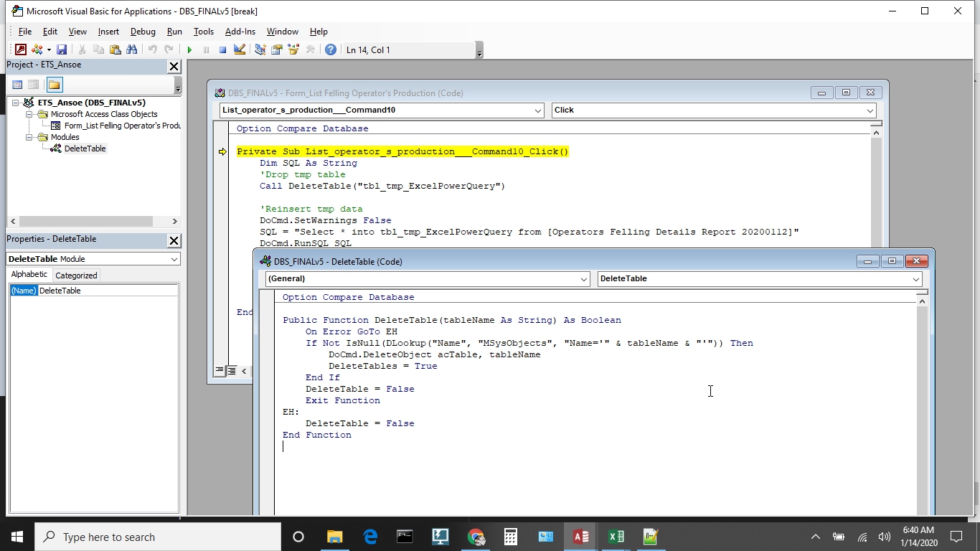The height and width of the screenshot is (551, 980).
Task: Collapse the Microsoft Access Class Objects folder
Action: pos(29,114)
